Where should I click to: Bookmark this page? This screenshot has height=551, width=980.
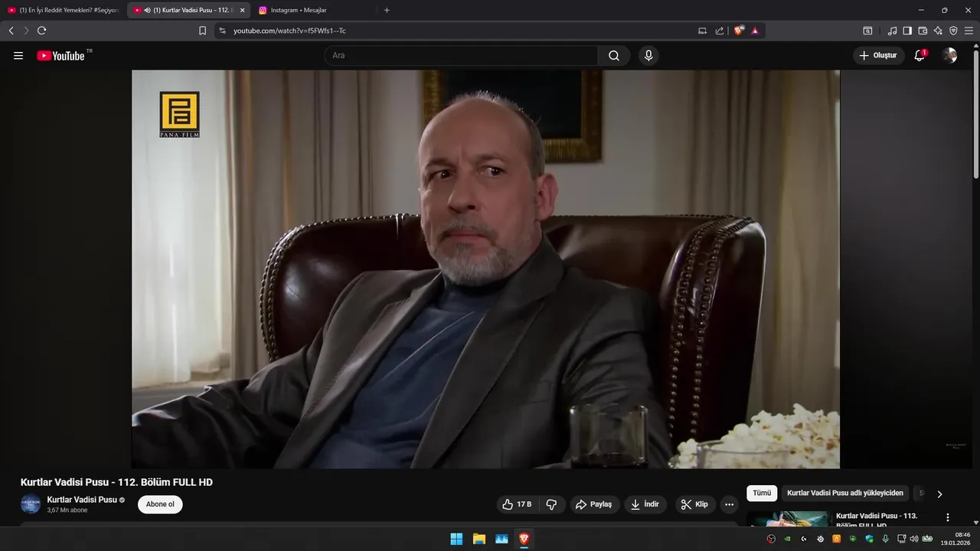point(202,31)
